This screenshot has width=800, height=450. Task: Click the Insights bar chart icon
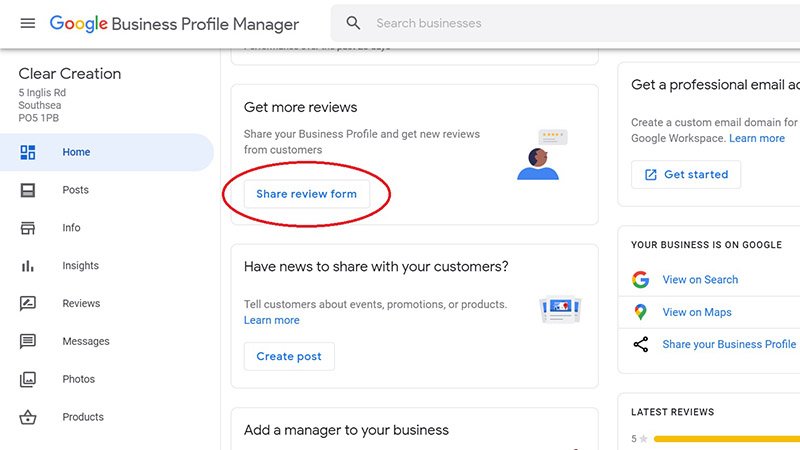28,266
